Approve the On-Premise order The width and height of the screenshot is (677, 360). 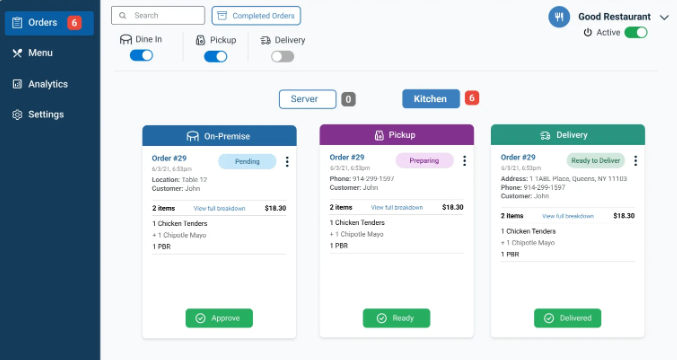(x=219, y=318)
